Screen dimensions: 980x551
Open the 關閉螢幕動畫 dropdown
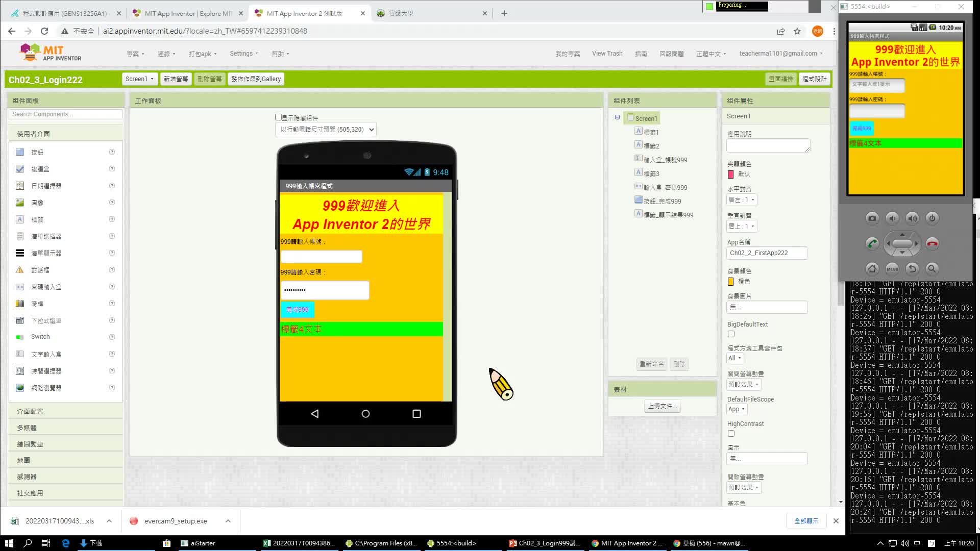(x=744, y=385)
